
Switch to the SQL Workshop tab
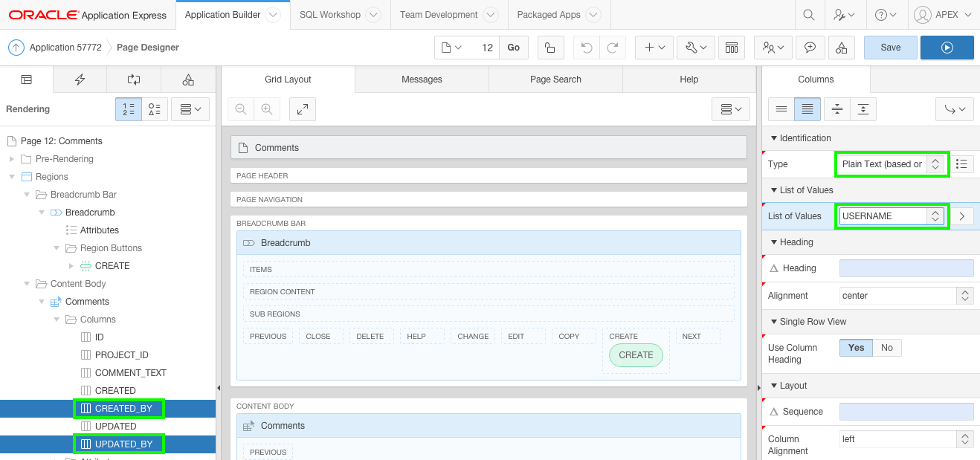[x=330, y=13]
